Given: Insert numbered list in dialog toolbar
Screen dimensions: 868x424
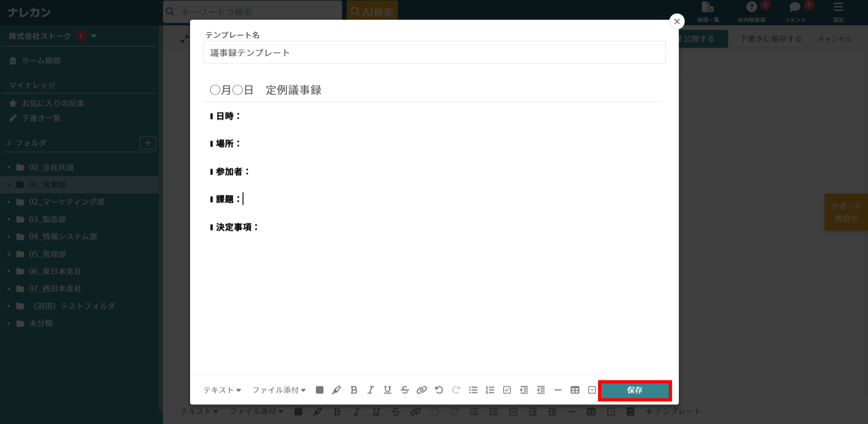Looking at the screenshot, I should 490,390.
